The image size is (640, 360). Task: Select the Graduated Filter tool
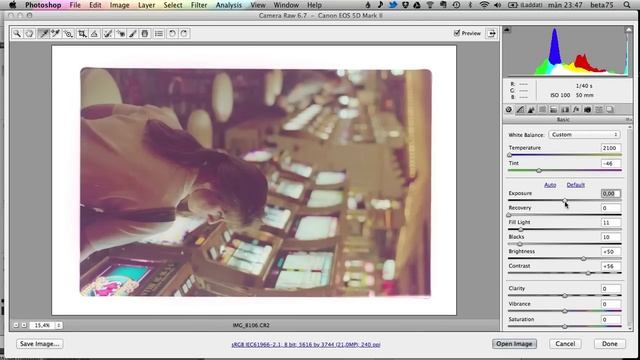pyautogui.click(x=145, y=33)
